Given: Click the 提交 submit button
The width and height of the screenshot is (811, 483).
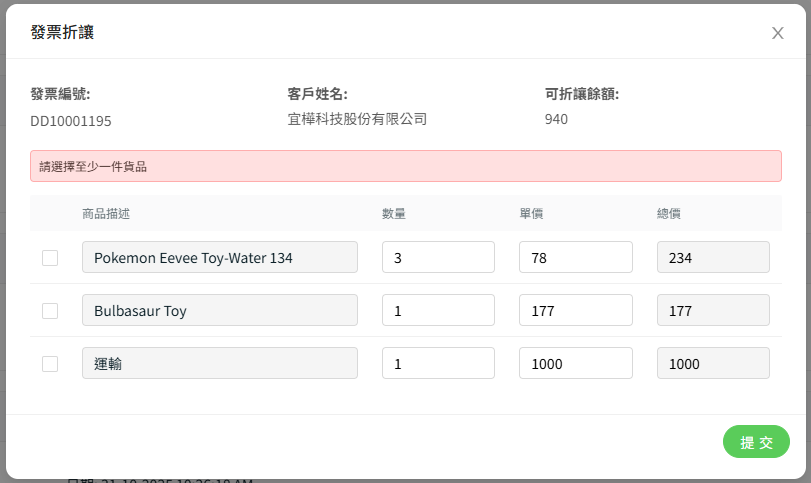Looking at the screenshot, I should (756, 442).
